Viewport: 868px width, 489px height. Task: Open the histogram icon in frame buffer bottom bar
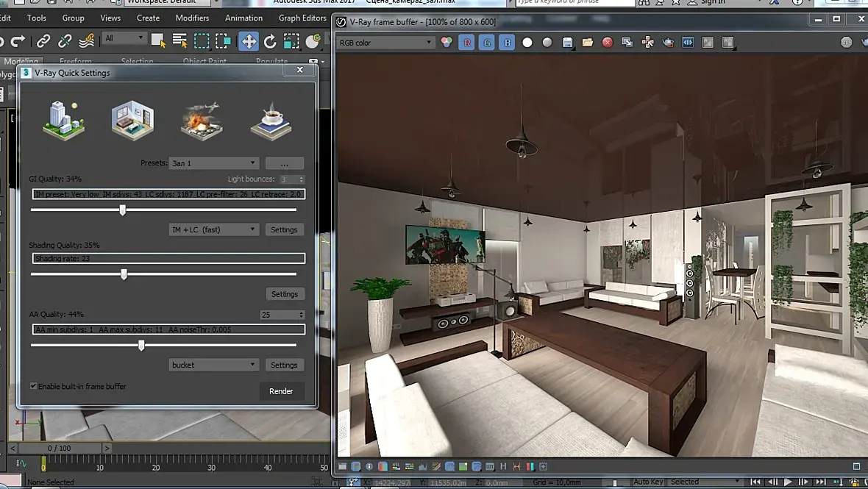[x=423, y=467]
